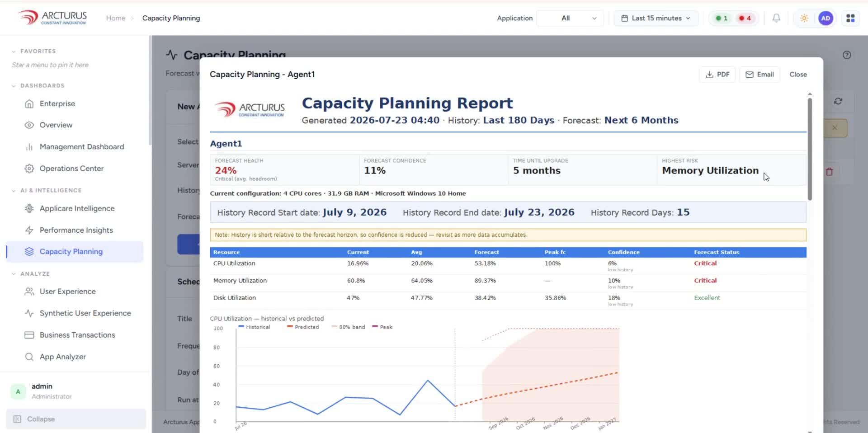Viewport: 868px width, 433px height.
Task: Click the Memory Utilization row name
Action: 240,281
